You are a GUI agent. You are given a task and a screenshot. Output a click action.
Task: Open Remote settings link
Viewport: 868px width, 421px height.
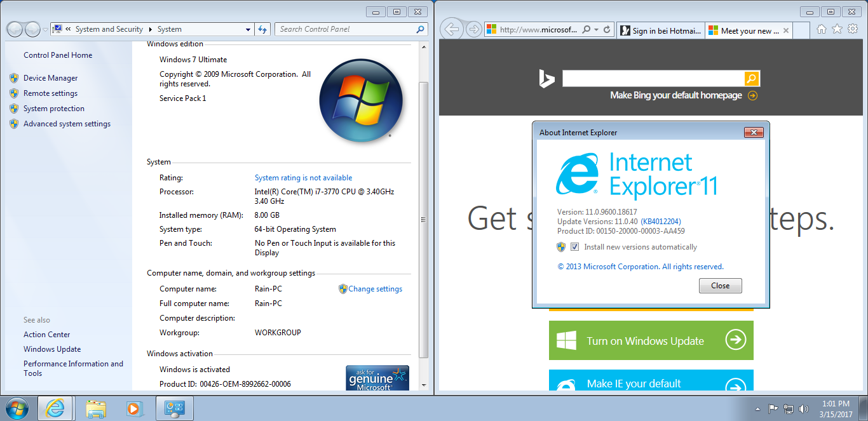pos(51,93)
